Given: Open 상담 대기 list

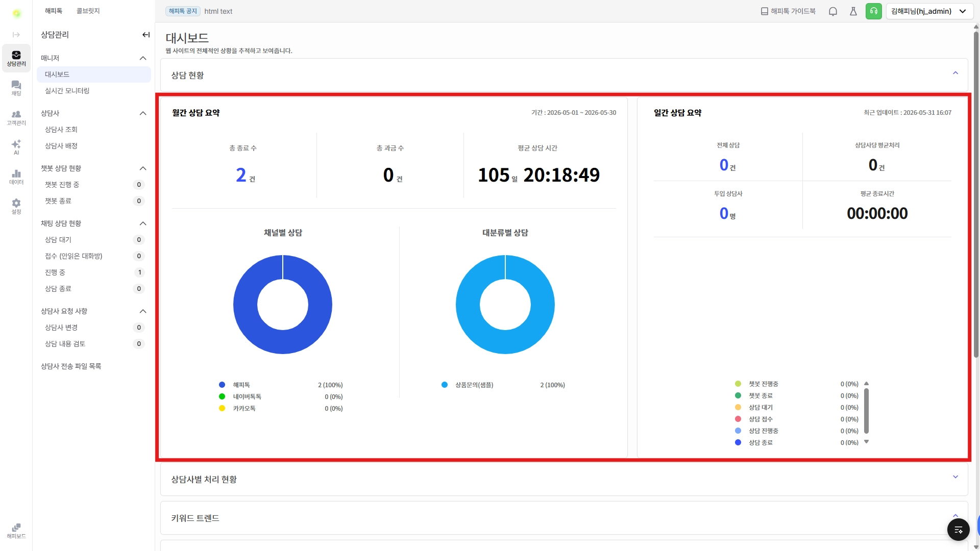Looking at the screenshot, I should point(94,240).
